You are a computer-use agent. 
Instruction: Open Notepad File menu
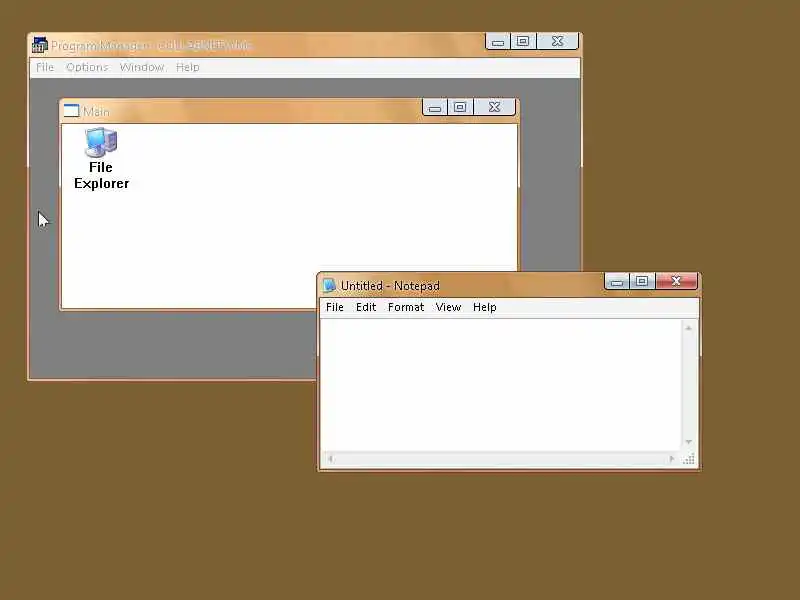tap(335, 307)
